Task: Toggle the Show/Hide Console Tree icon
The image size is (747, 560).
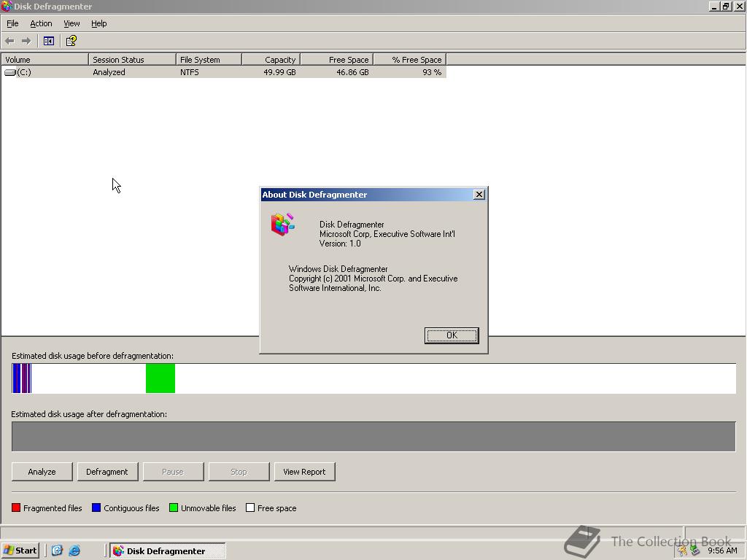Action: click(49, 41)
